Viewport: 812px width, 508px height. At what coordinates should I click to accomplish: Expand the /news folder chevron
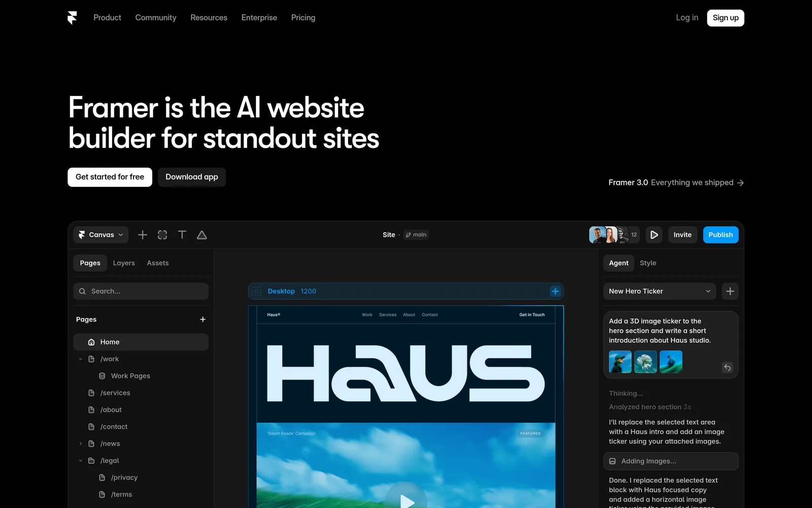click(81, 443)
